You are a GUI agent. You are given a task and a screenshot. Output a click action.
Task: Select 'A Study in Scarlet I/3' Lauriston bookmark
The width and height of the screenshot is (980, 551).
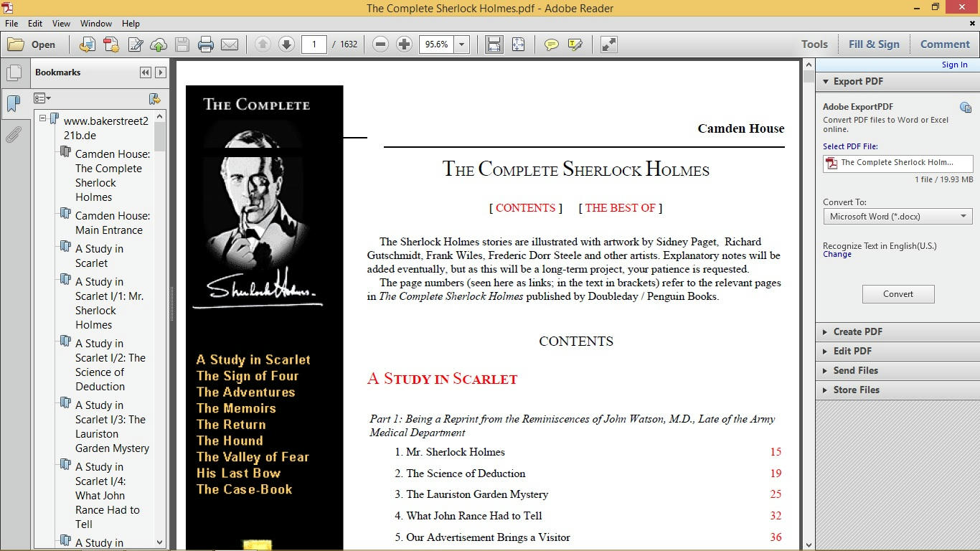112,426
